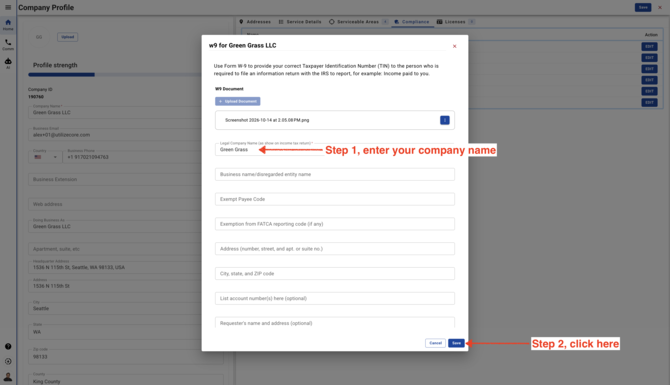Click the Save button in the top bar
670x385 pixels.
(x=643, y=7)
